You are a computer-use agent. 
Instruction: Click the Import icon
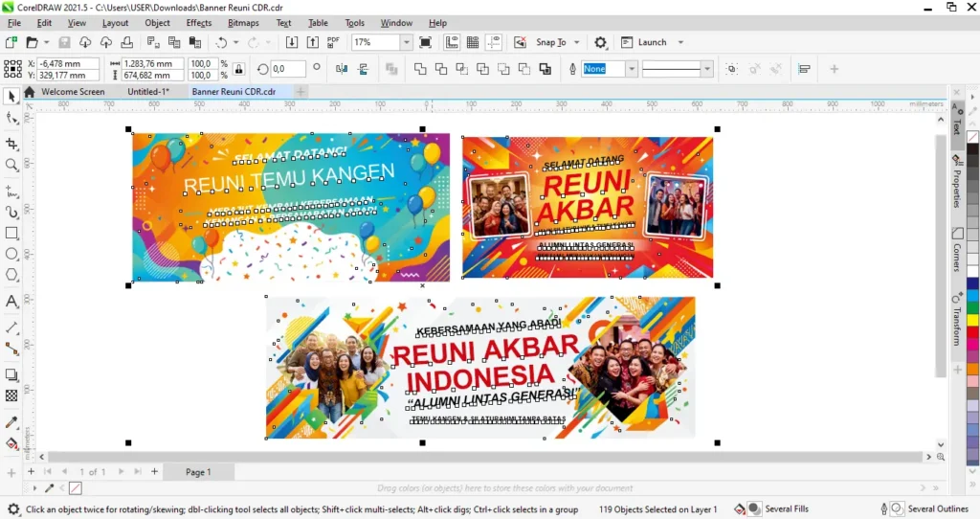292,42
